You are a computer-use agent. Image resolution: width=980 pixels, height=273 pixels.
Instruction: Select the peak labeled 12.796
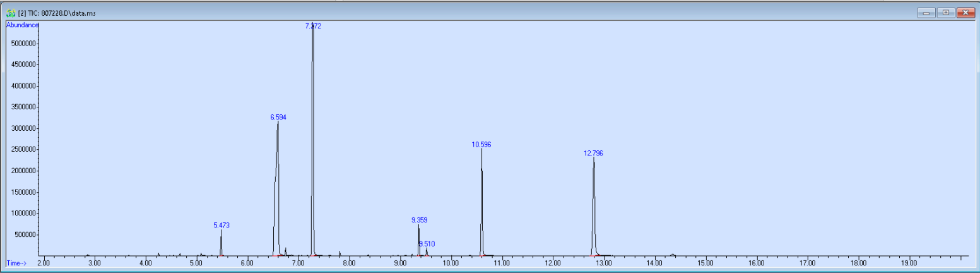pos(593,153)
